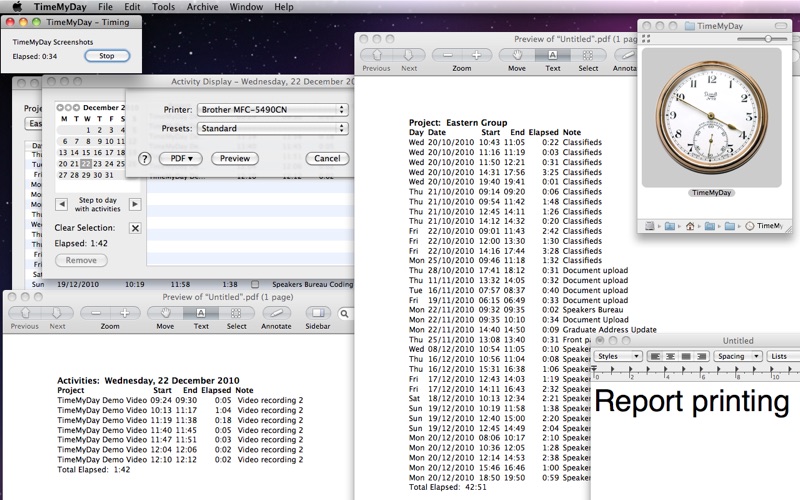Open the File menu
This screenshot has height=500, width=800.
(105, 7)
